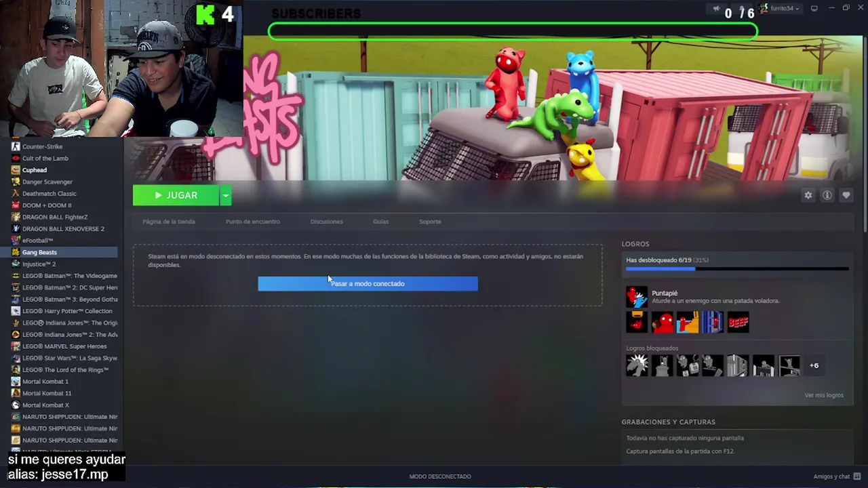Viewport: 868px width, 488px height.
Task: View the BEEF unlocked achievement icon
Action: coord(738,323)
